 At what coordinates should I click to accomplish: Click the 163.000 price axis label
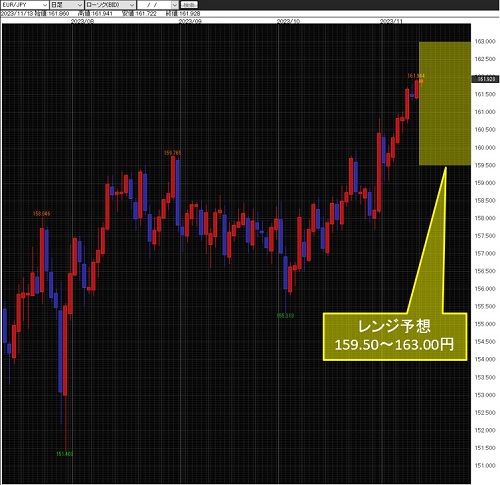[485, 41]
